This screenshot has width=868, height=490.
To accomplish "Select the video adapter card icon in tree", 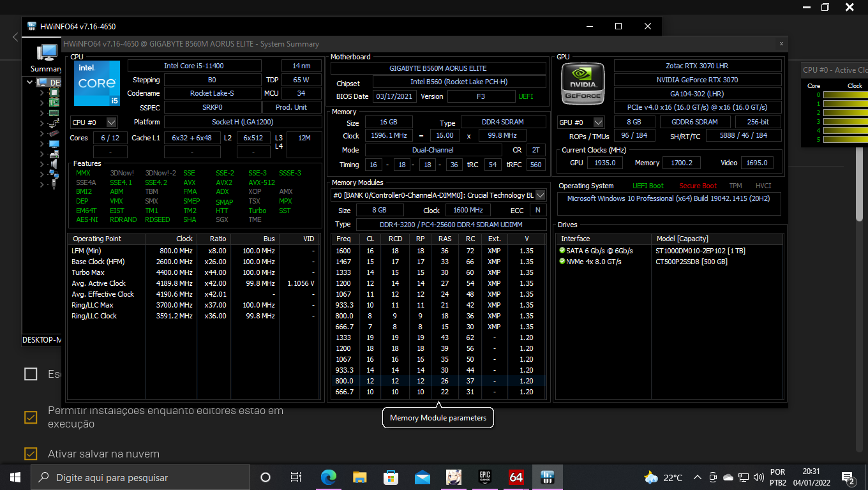I will [55, 133].
